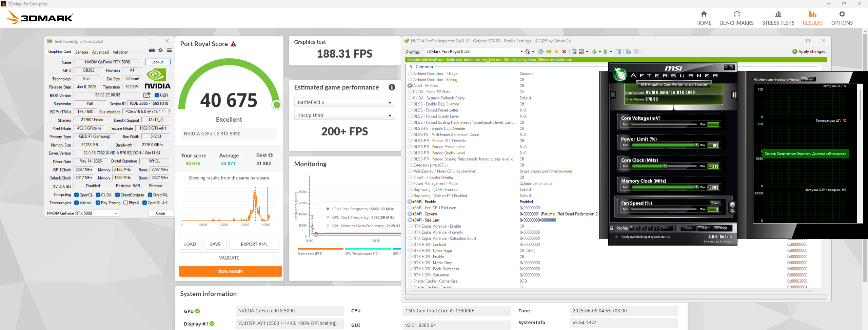The height and width of the screenshot is (330, 868).
Task: Adjust the Memory Clock (MHz) slider handle
Action: 697,187
